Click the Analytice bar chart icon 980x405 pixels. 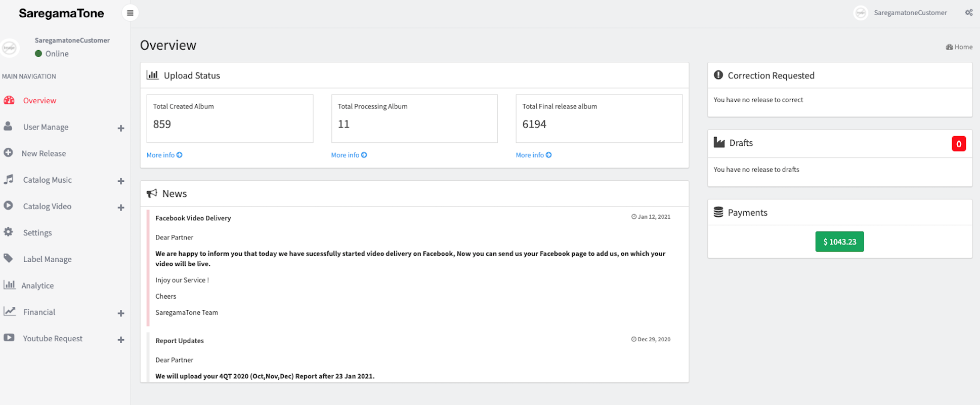9,285
